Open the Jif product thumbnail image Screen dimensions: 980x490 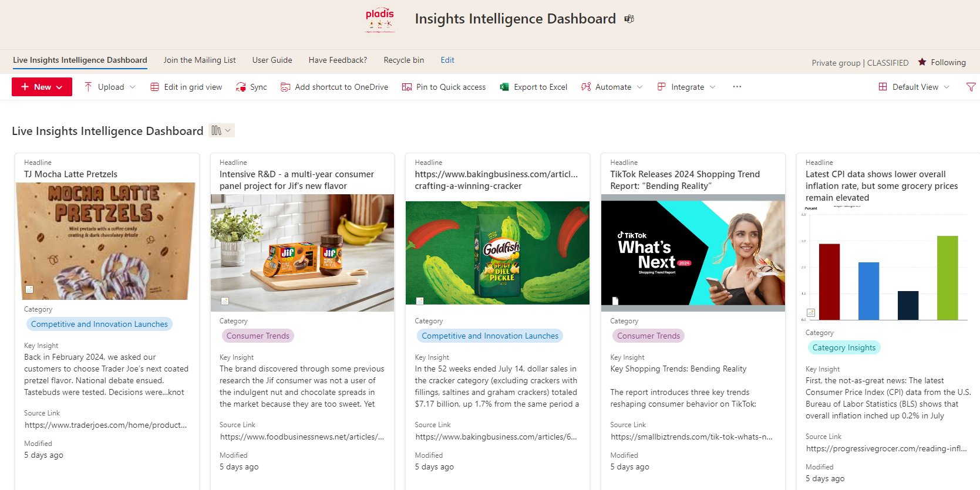(302, 253)
